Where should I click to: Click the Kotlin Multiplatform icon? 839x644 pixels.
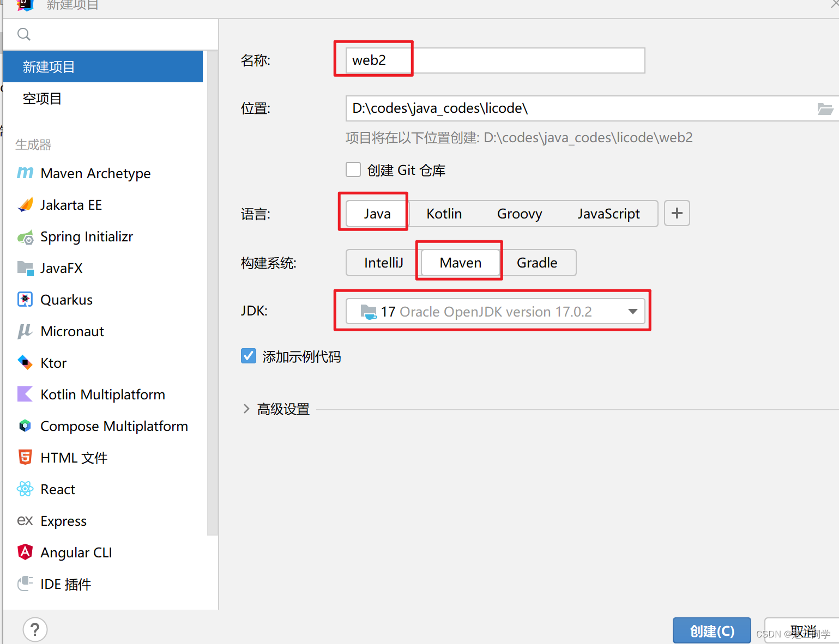pyautogui.click(x=25, y=394)
